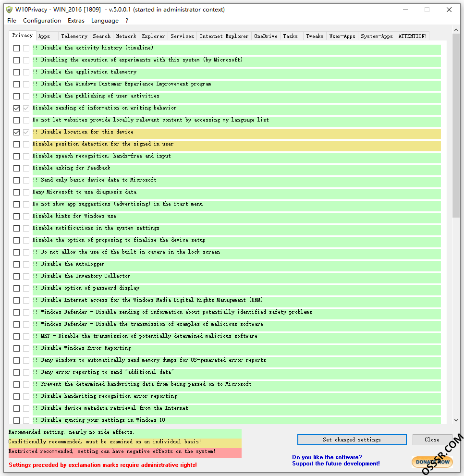
Task: Switch to the Internet Explorer tab
Action: coord(224,36)
